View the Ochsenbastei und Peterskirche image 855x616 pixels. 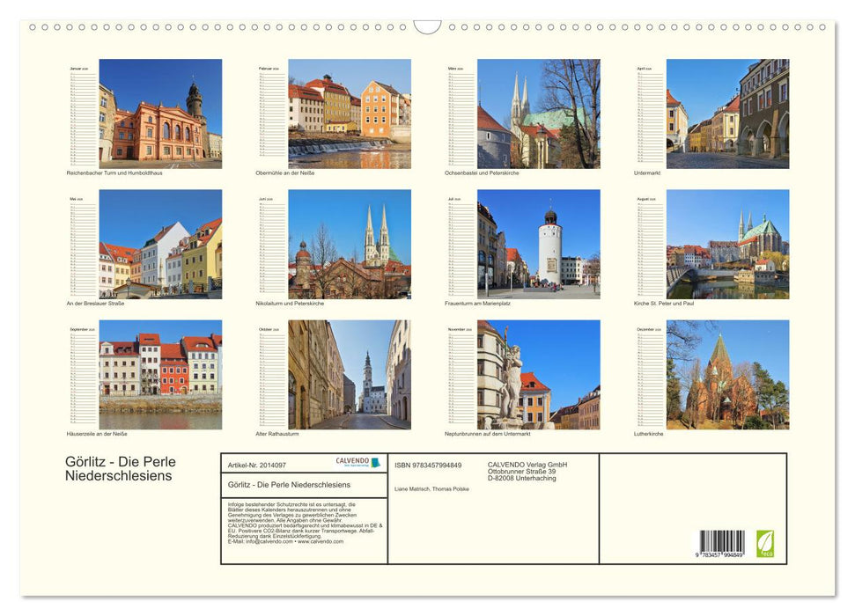pyautogui.click(x=538, y=114)
